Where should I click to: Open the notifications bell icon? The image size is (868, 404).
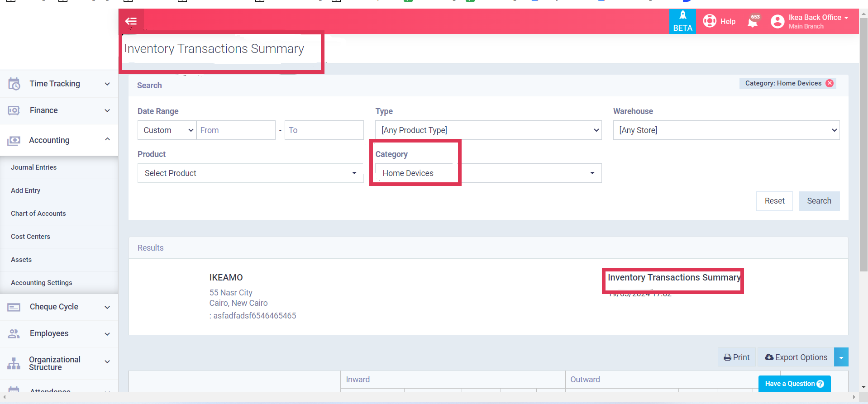(x=753, y=22)
